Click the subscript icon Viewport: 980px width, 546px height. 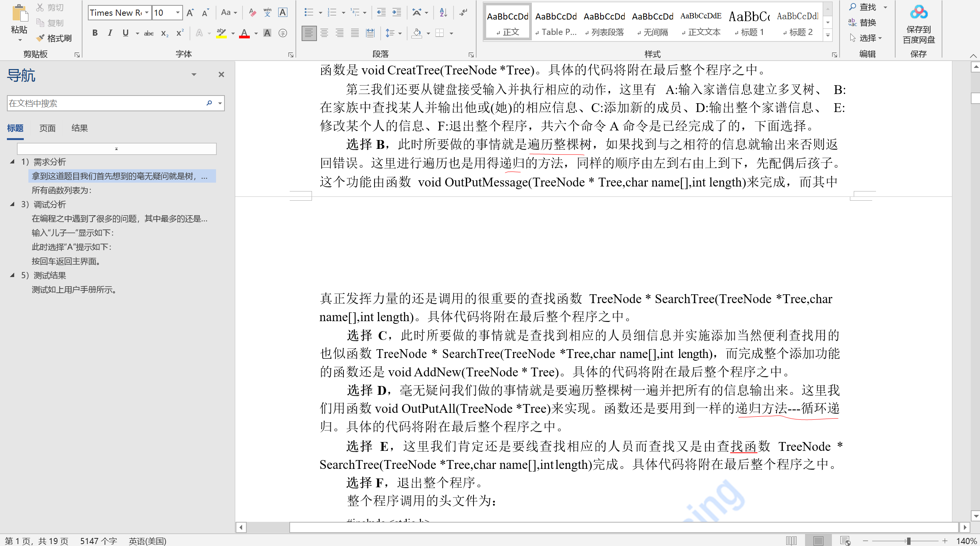point(165,33)
